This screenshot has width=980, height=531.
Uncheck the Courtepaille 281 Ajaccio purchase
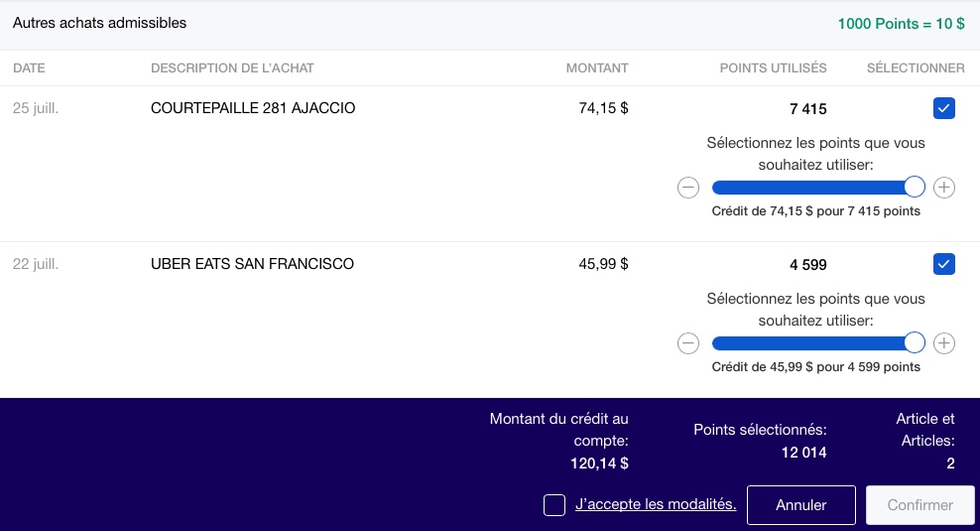tap(944, 108)
